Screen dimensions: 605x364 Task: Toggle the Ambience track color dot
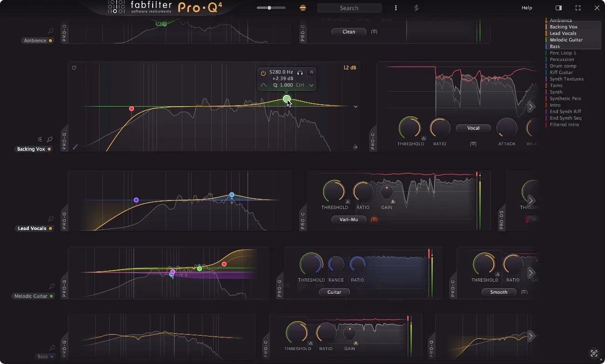pos(50,40)
